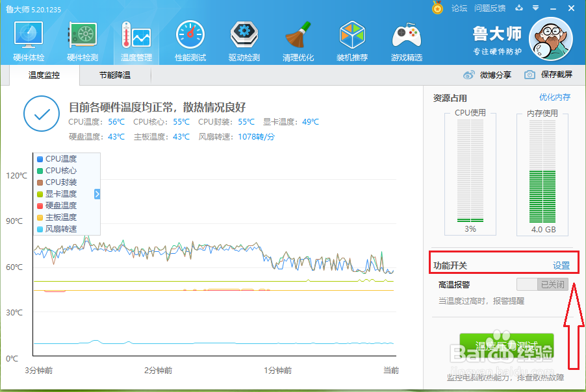
Task: Click the CPU封装 value 55℃
Action: (x=246, y=122)
